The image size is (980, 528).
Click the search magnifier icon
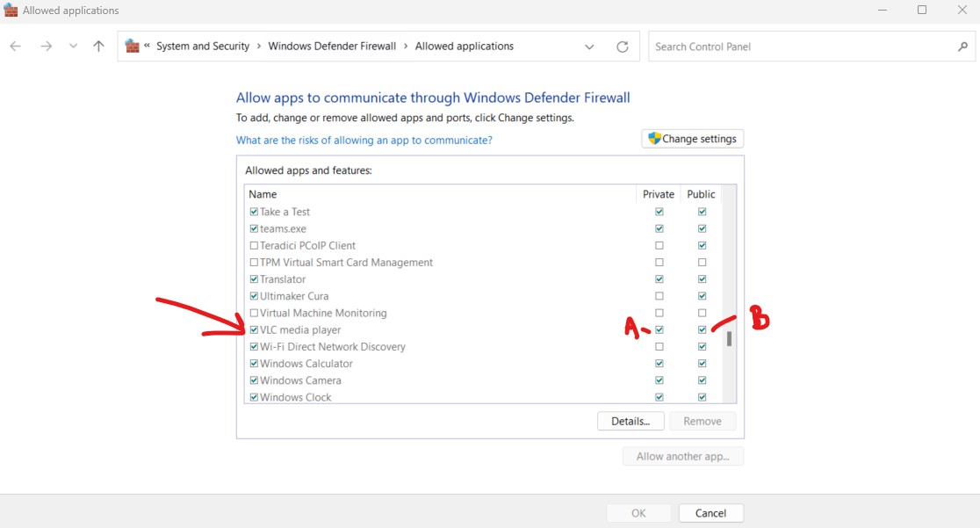(x=962, y=47)
